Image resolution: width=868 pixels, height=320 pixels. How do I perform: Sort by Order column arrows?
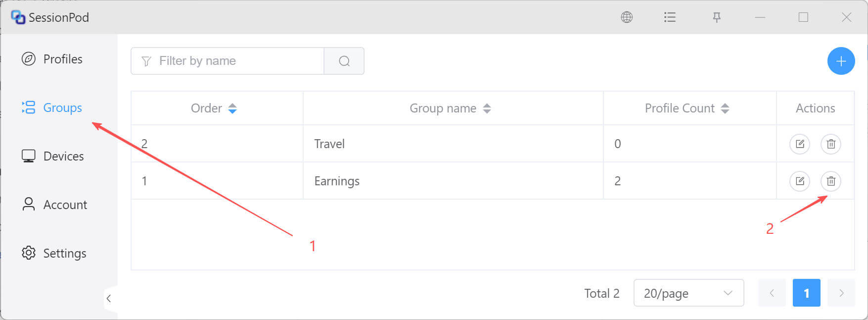click(232, 108)
